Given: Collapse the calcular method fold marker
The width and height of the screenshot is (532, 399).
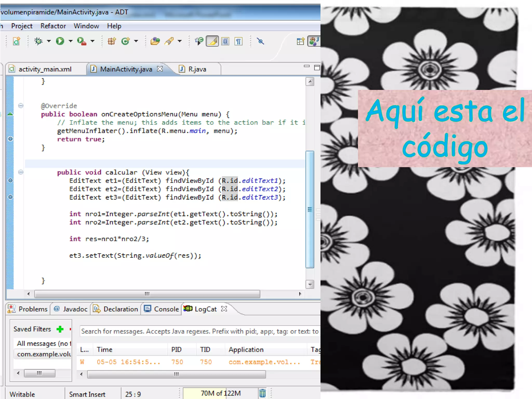Looking at the screenshot, I should click(21, 172).
